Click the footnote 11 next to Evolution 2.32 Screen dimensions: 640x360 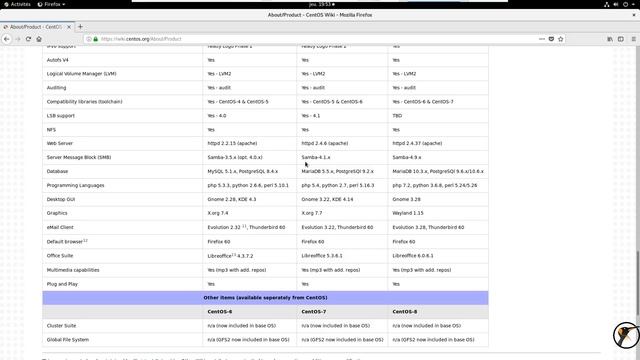pos(244,226)
